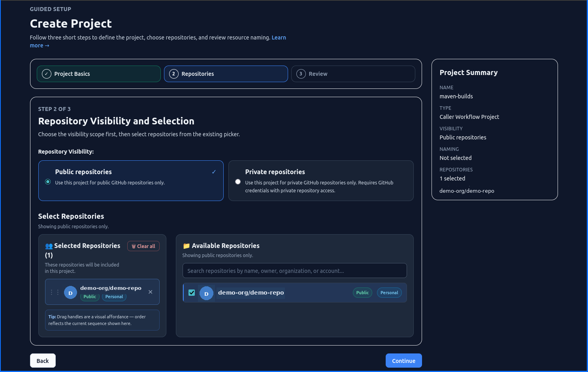Click the checkmark icon in Project Basics
The height and width of the screenshot is (372, 588).
tap(47, 74)
